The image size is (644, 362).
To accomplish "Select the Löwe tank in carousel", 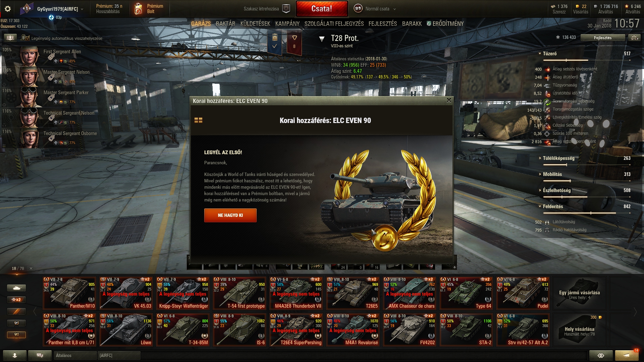I will [126, 330].
